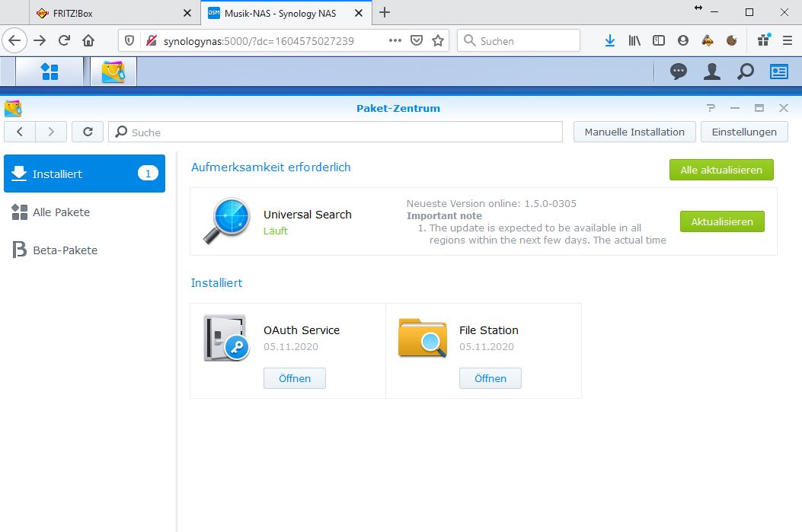802x532 pixels.
Task: Click the OAuth Service package name
Action: (x=302, y=330)
